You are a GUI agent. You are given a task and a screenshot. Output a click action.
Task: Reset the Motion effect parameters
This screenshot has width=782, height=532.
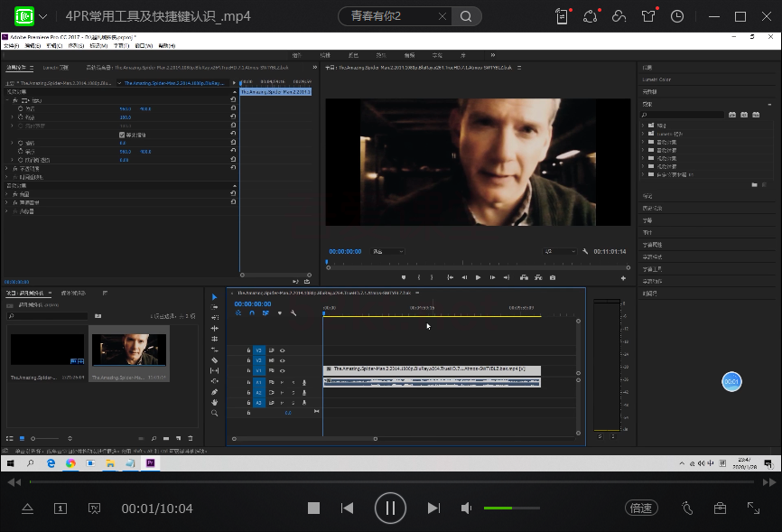pos(233,100)
